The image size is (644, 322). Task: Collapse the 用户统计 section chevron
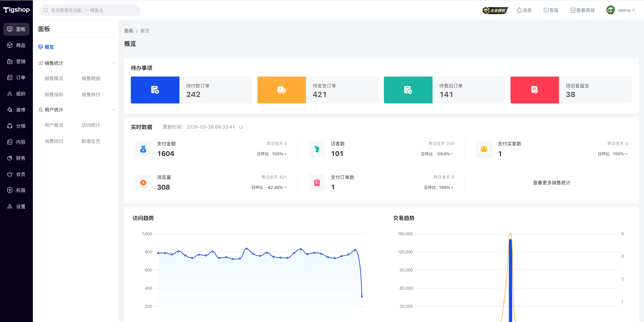tap(113, 110)
